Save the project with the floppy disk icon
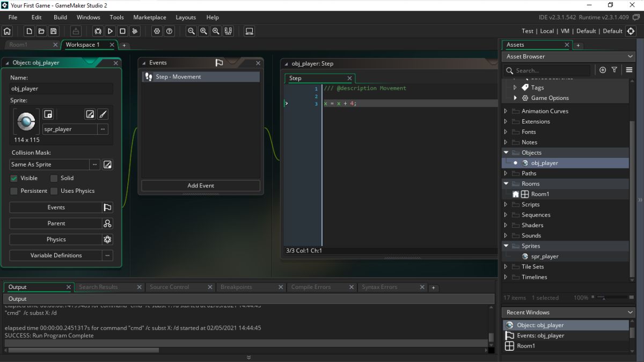 [54, 31]
